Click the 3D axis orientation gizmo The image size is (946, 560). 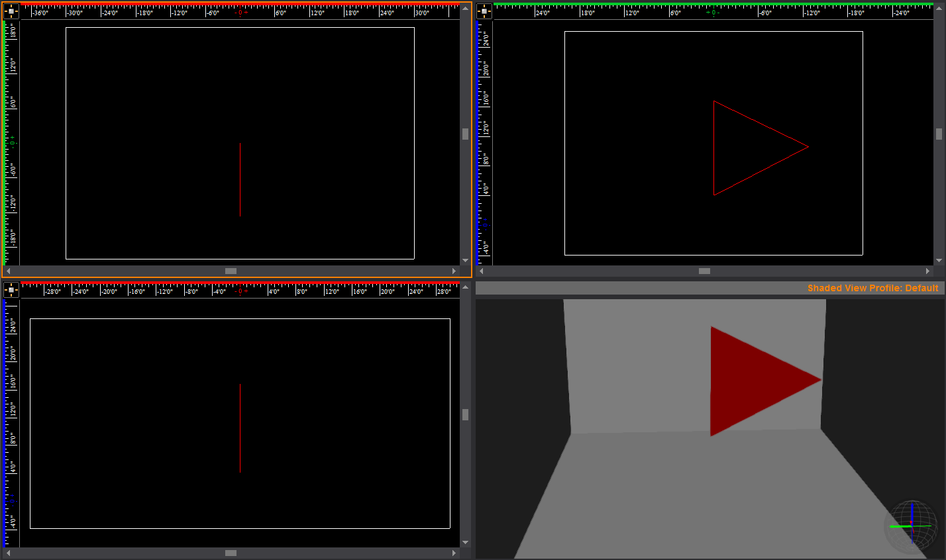pos(912,526)
